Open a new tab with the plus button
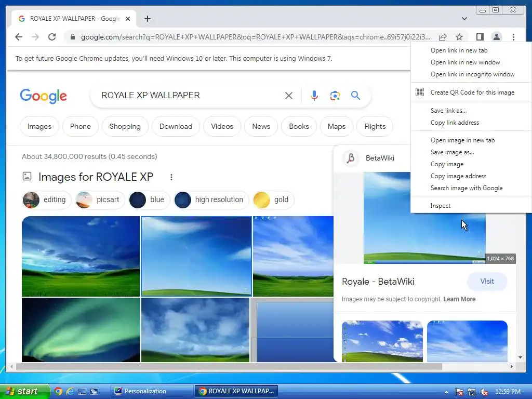Image resolution: width=532 pixels, height=399 pixels. click(147, 19)
